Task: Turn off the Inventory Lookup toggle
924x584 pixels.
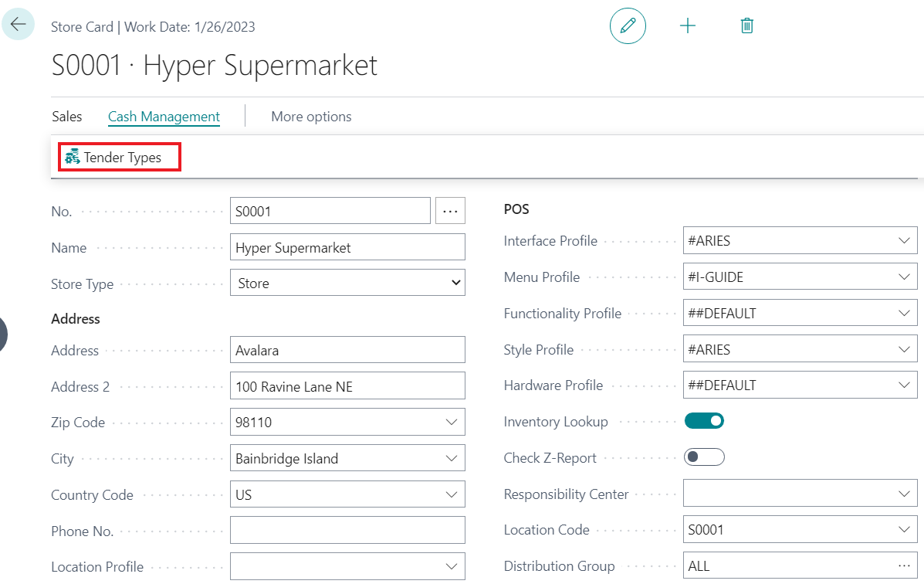Action: 704,421
